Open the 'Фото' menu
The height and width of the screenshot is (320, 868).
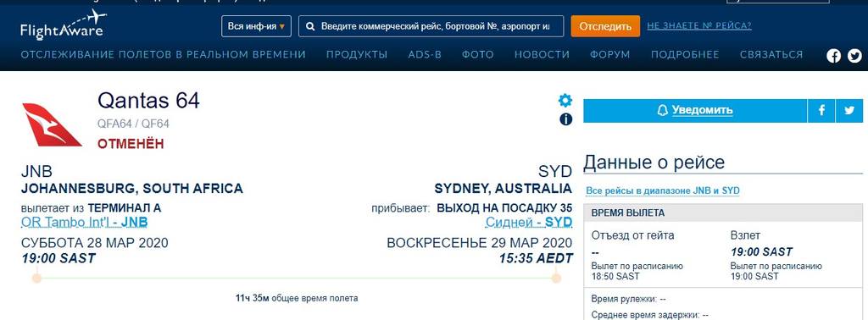478,55
